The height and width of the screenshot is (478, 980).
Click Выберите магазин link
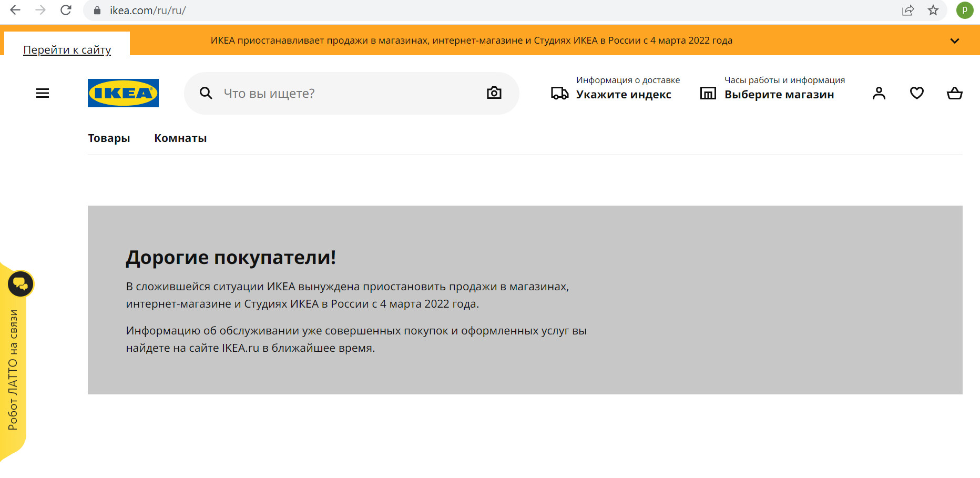click(779, 95)
